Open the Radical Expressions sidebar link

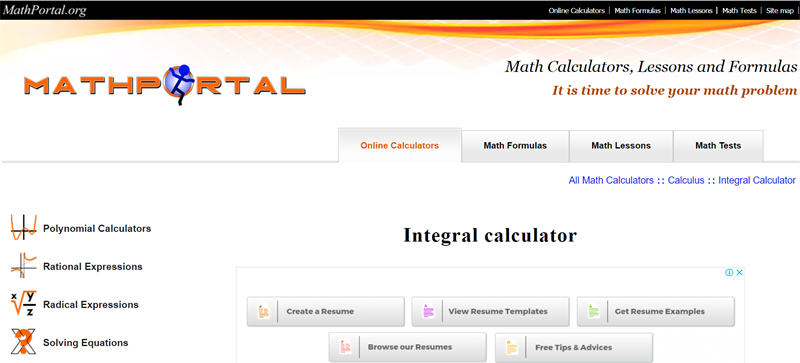pos(91,305)
